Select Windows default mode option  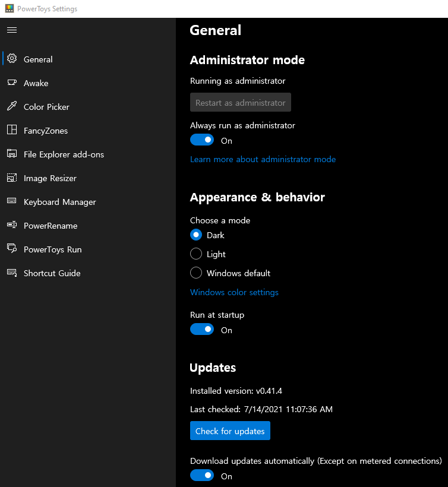(x=196, y=273)
